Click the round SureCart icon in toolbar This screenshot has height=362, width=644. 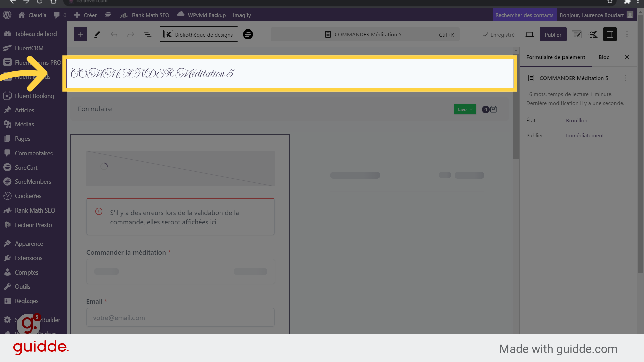[x=248, y=34]
